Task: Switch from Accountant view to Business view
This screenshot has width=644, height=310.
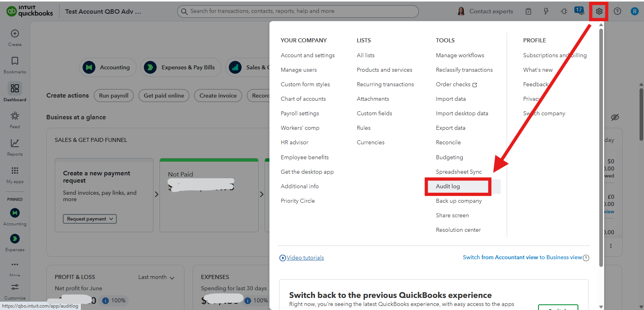Action: click(x=522, y=258)
